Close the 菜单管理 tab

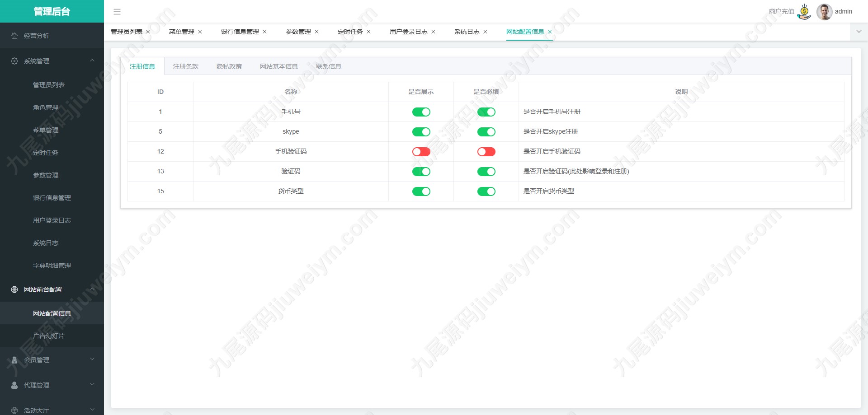click(200, 32)
